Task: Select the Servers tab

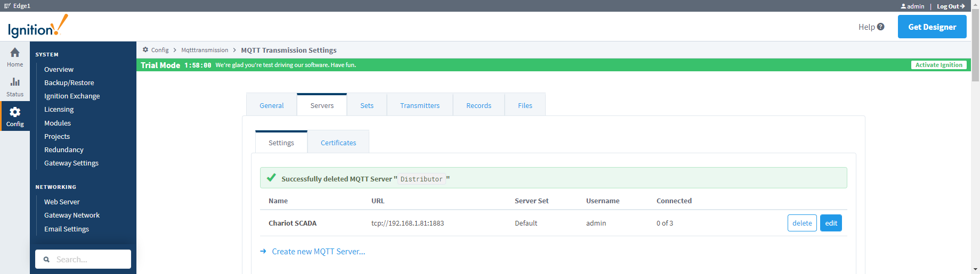Action: click(x=322, y=105)
